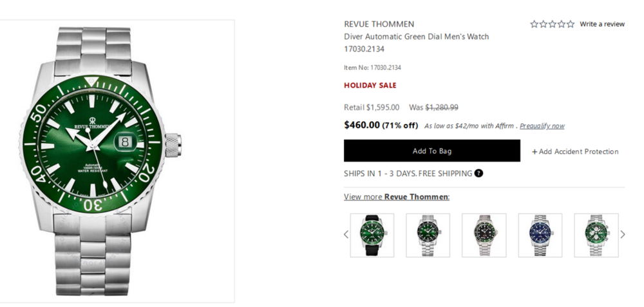Screen dimensions: 644x307
Task: Click the plus icon for Accident Protection
Action: (x=535, y=152)
